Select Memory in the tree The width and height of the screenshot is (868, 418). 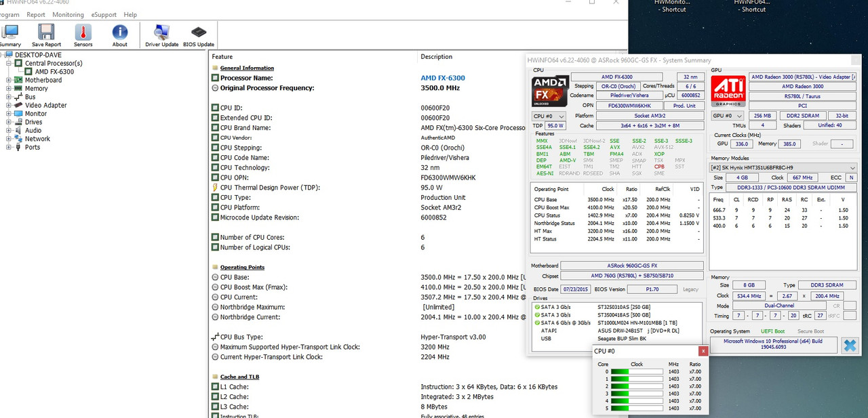(x=37, y=88)
